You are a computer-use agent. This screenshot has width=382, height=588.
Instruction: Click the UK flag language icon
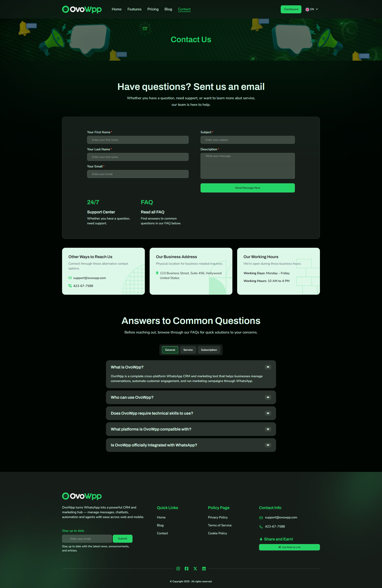pos(307,9)
